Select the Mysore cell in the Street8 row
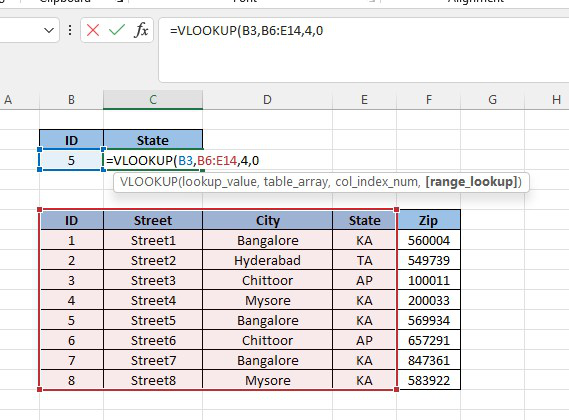Screen dimensions: 569x420 (x=267, y=380)
